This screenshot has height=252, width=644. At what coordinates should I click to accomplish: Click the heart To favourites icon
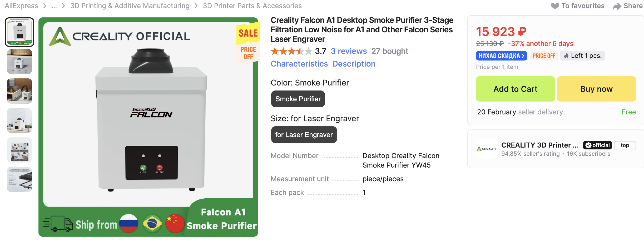tap(554, 6)
